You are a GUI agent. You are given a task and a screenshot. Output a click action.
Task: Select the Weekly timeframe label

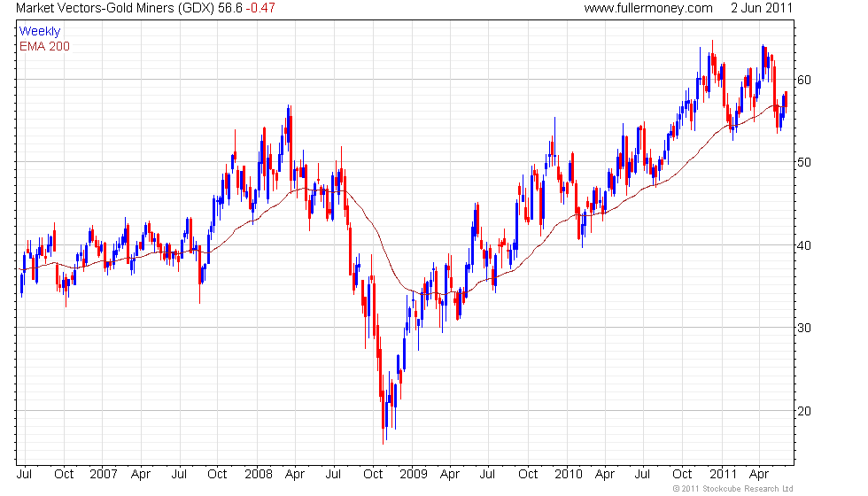40,31
